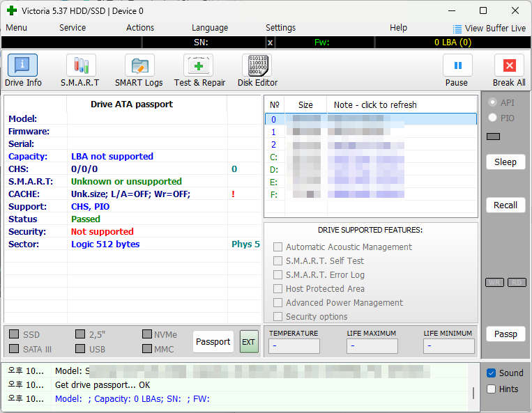Toggle Security options checkbox
The image size is (532, 413).
278,316
